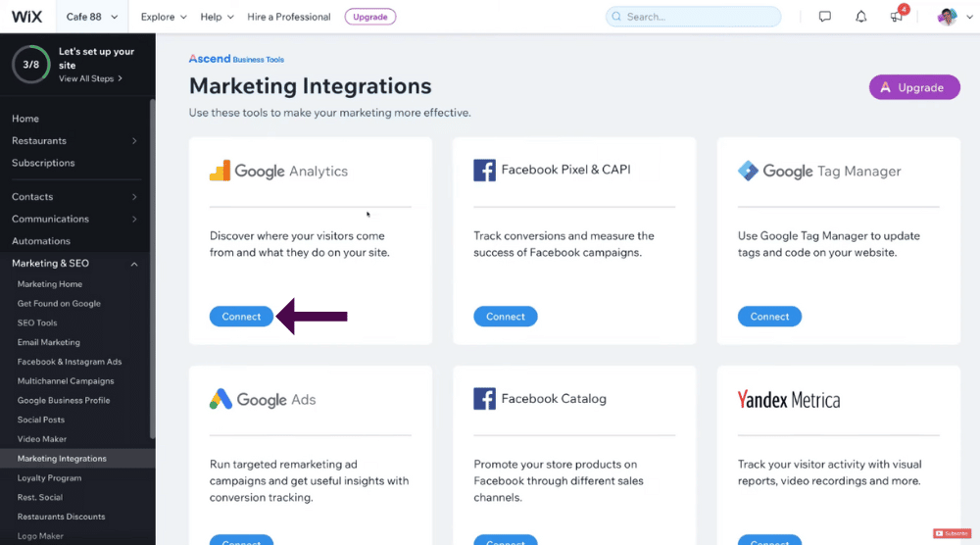The image size is (980, 545).
Task: Click "Let's set up your site" text
Action: point(96,58)
